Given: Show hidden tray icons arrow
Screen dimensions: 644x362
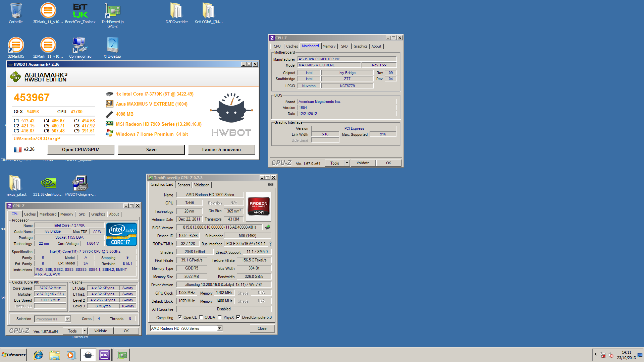Looking at the screenshot, I should coord(596,355).
